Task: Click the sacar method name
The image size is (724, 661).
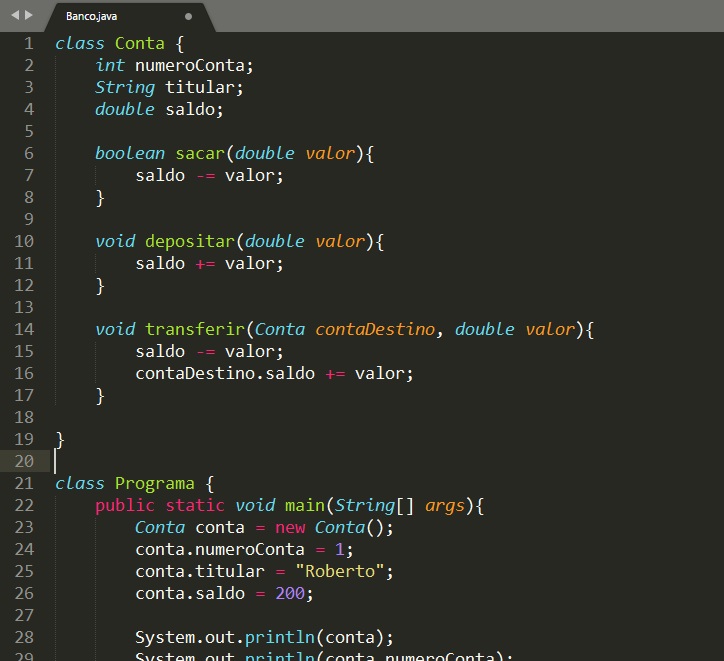Action: tap(200, 153)
